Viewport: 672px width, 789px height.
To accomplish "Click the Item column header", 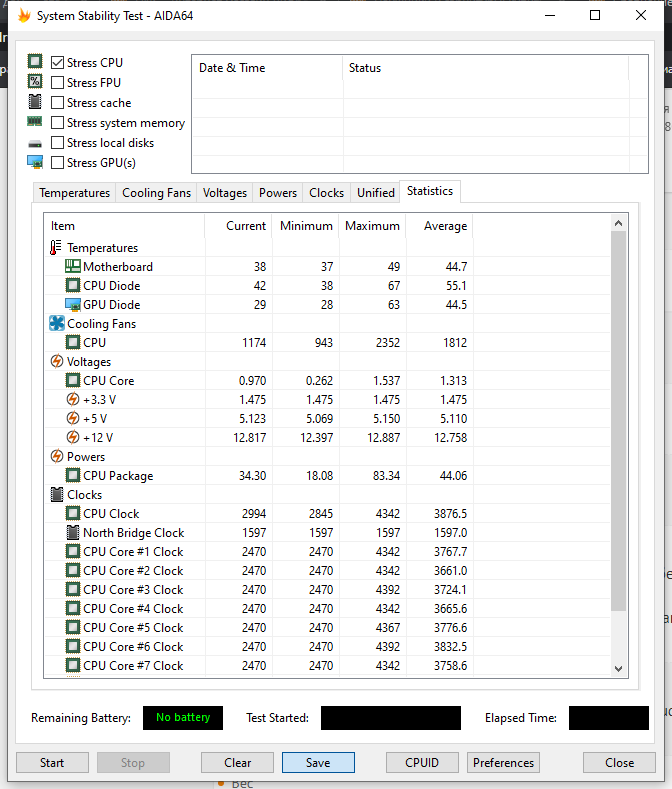I will pos(124,226).
